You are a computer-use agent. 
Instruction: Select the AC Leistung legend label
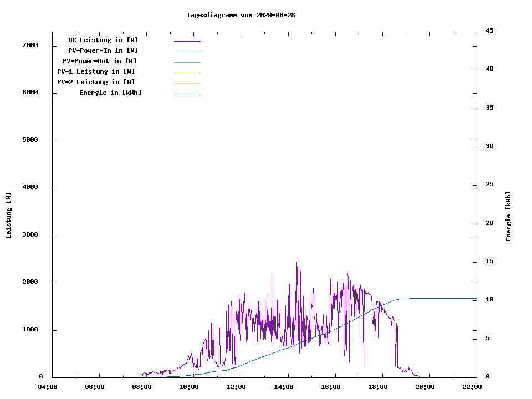pos(103,40)
